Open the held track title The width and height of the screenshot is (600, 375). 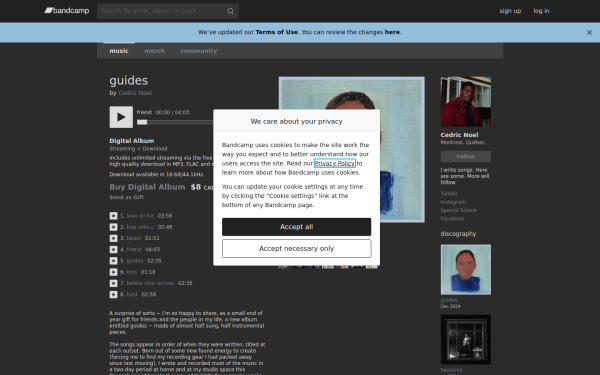(x=132, y=295)
